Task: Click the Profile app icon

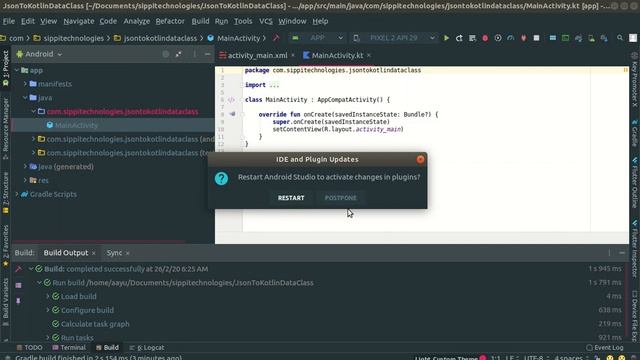Action: [511, 38]
